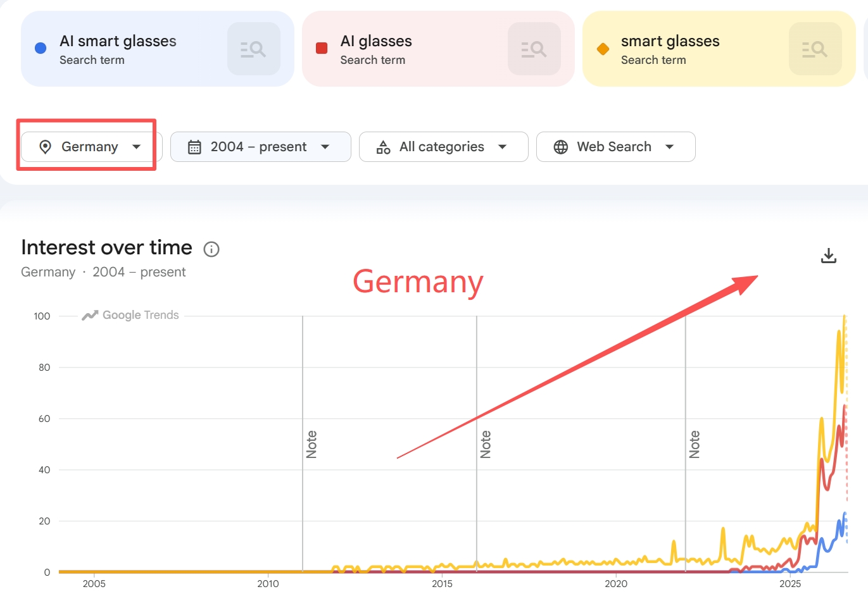This screenshot has width=868, height=613.
Task: Select the AI glasses search term
Action: pos(376,41)
